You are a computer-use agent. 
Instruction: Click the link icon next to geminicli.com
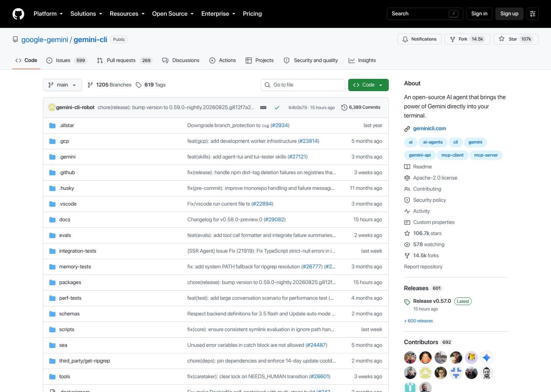pyautogui.click(x=407, y=129)
